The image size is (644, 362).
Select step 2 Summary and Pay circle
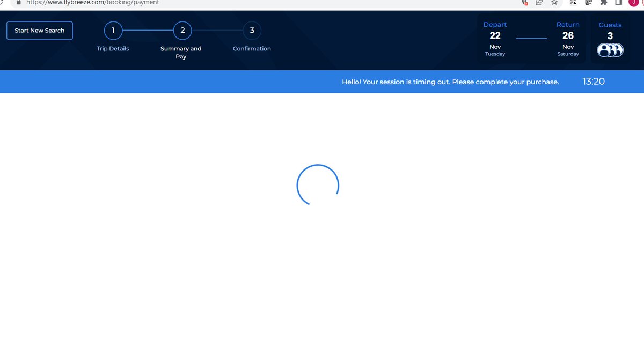[182, 31]
